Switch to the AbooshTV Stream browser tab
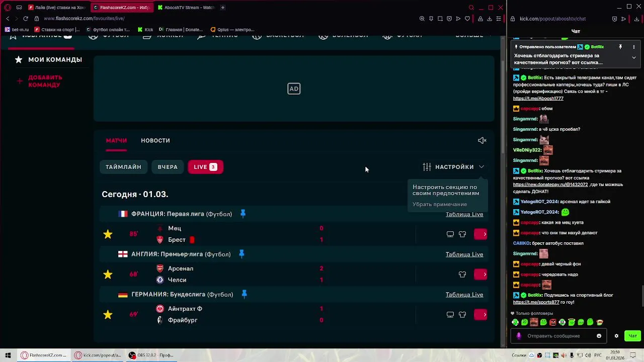 tap(186, 8)
